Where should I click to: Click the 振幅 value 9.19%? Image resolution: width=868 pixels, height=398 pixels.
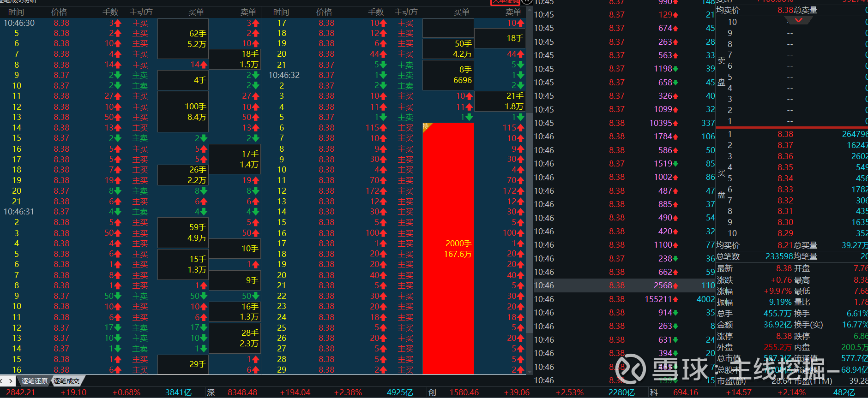click(780, 302)
